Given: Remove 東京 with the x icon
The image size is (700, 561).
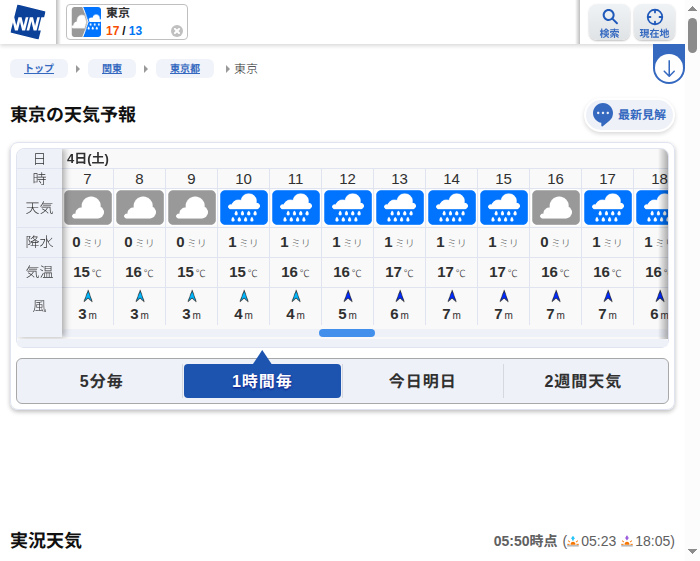Looking at the screenshot, I should coord(177,31).
